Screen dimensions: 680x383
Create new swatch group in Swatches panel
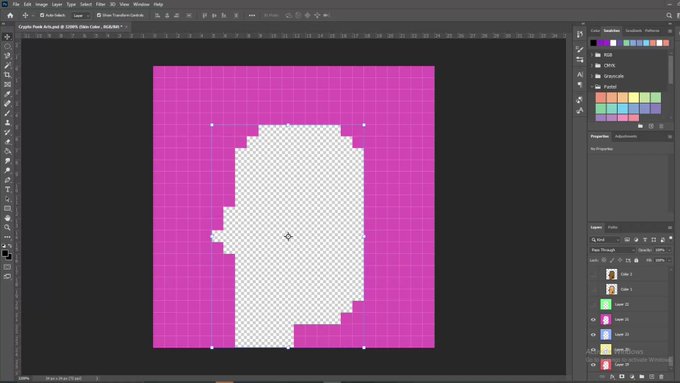[x=641, y=126]
